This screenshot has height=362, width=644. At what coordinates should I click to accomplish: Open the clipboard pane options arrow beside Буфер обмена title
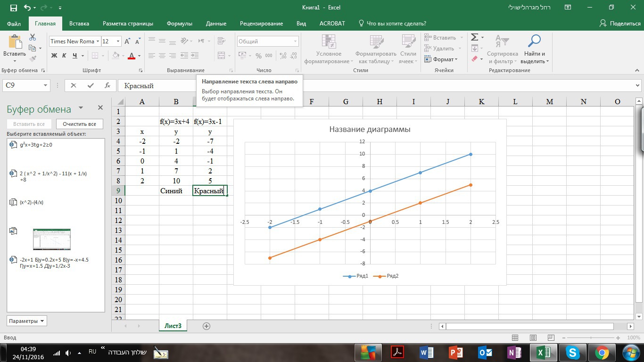(81, 108)
